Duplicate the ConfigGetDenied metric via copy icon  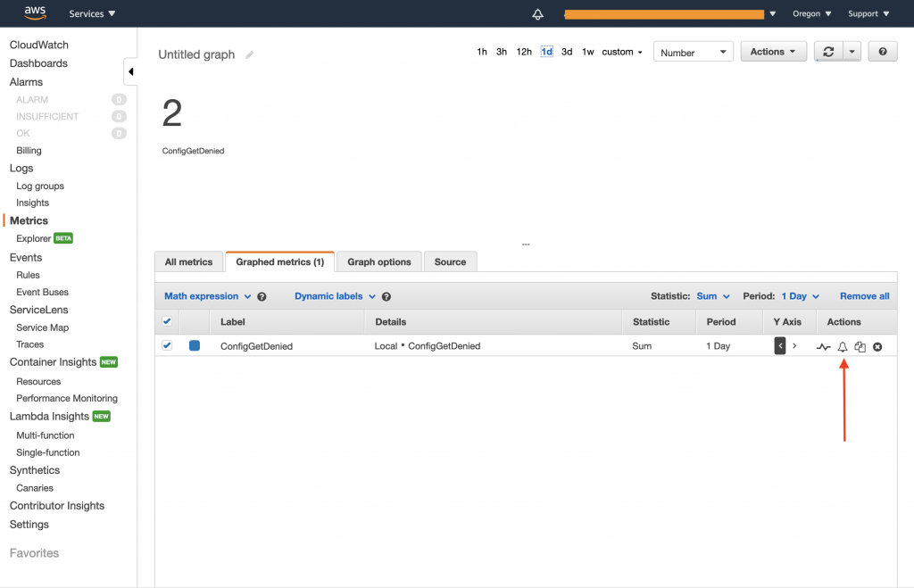point(860,346)
